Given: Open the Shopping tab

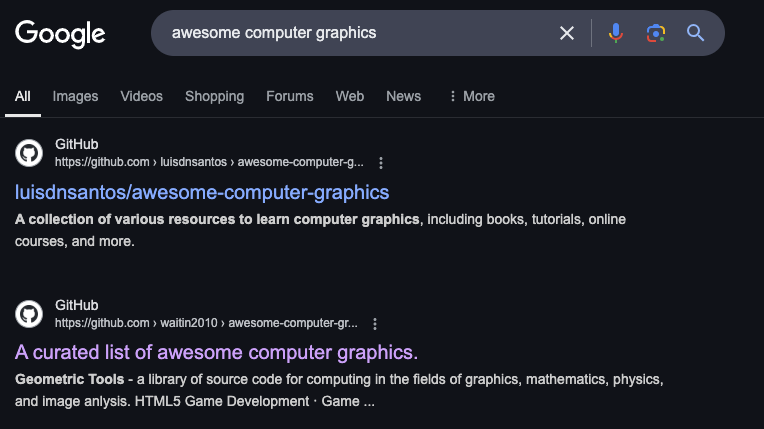Looking at the screenshot, I should 214,97.
